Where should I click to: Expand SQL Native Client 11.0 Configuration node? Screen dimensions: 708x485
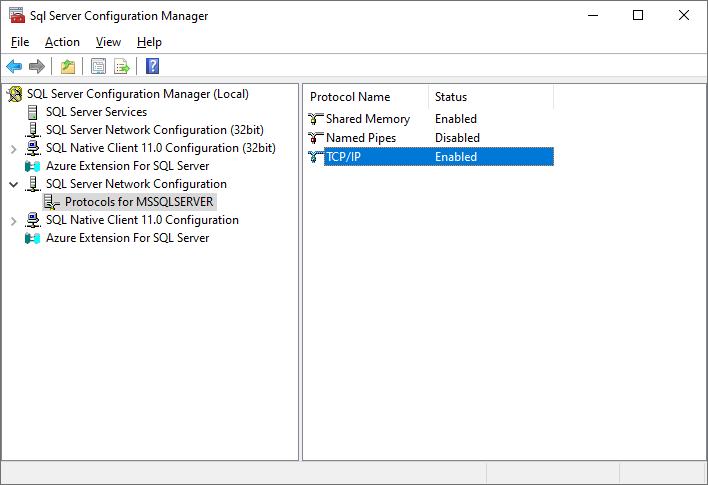[x=14, y=221]
